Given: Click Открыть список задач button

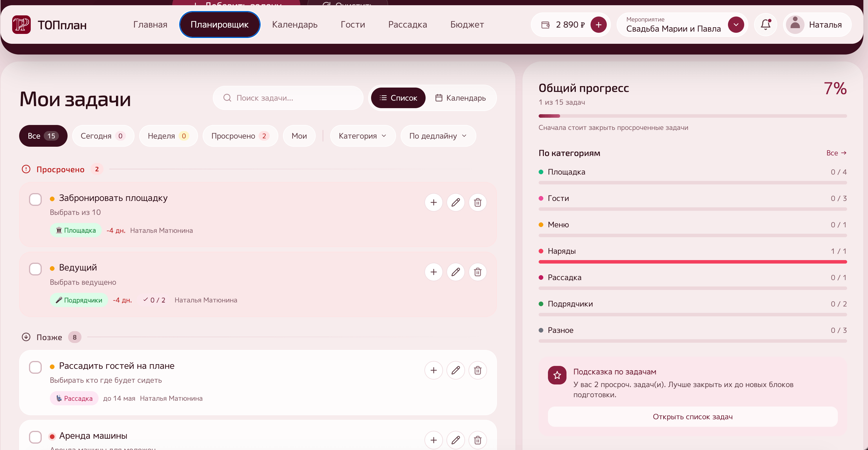Looking at the screenshot, I should tap(692, 417).
